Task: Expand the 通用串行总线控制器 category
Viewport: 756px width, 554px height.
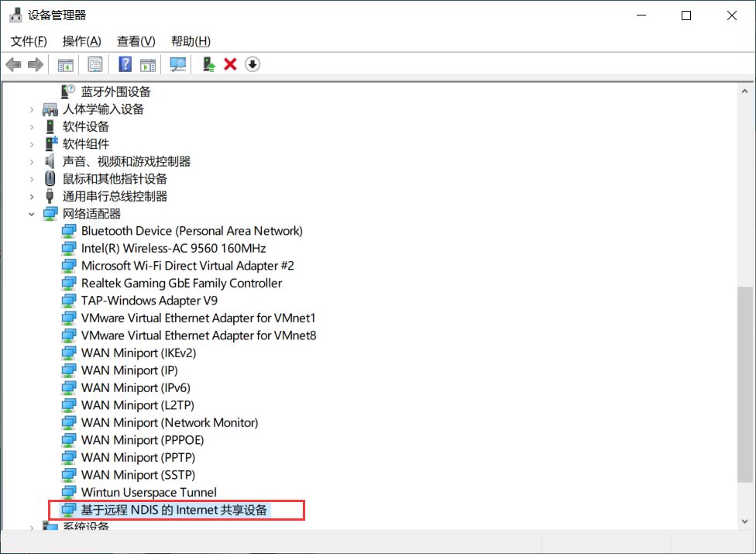Action: click(x=32, y=197)
